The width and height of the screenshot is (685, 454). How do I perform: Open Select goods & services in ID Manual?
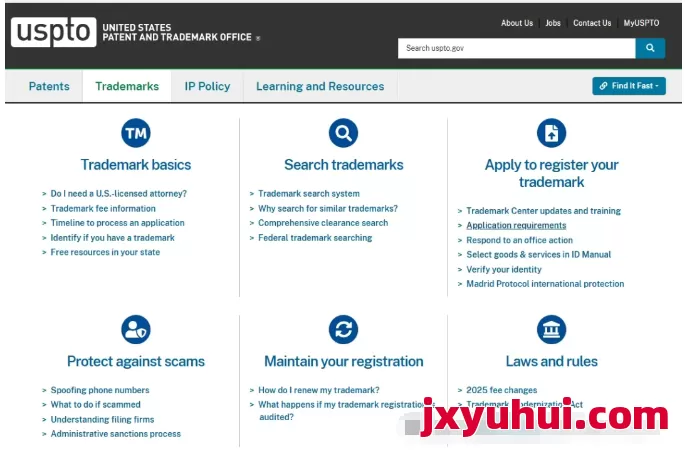coord(539,254)
